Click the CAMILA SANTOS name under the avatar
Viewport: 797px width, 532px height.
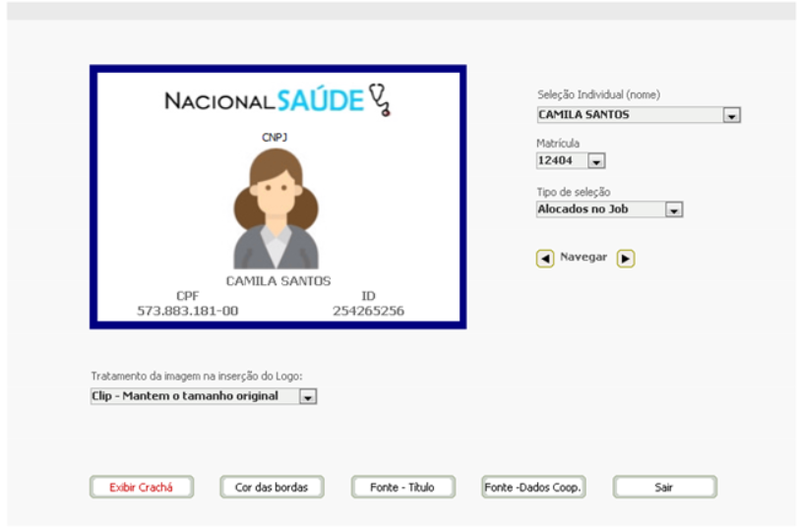278,281
